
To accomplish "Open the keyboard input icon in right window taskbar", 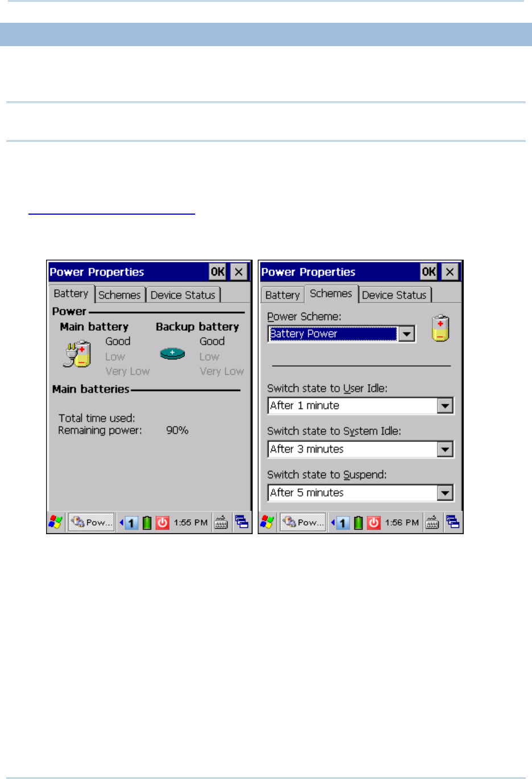I will coord(432,522).
